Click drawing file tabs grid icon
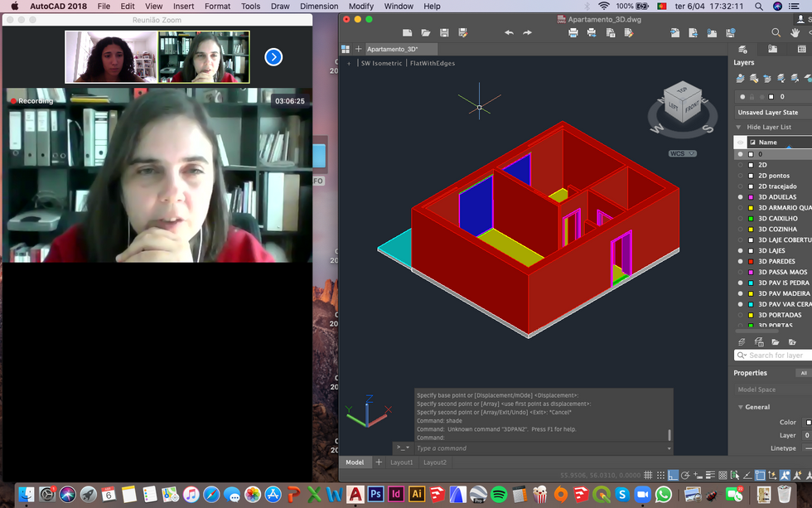 point(346,49)
